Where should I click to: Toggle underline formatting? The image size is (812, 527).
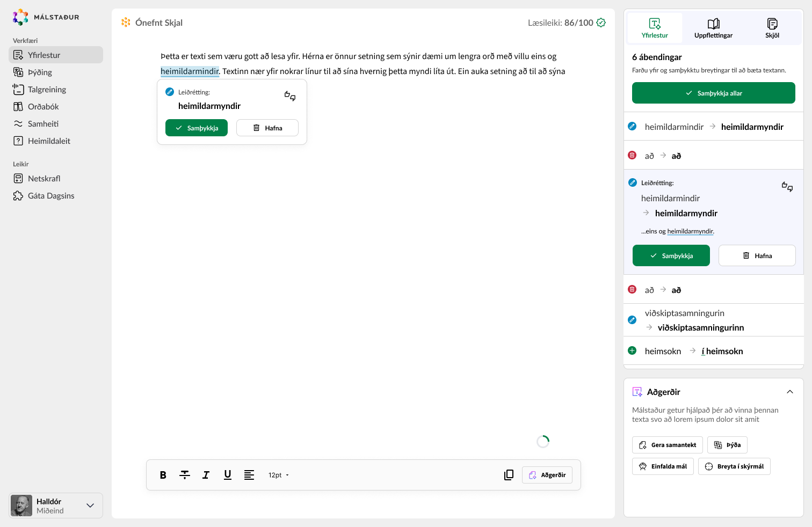pyautogui.click(x=228, y=475)
